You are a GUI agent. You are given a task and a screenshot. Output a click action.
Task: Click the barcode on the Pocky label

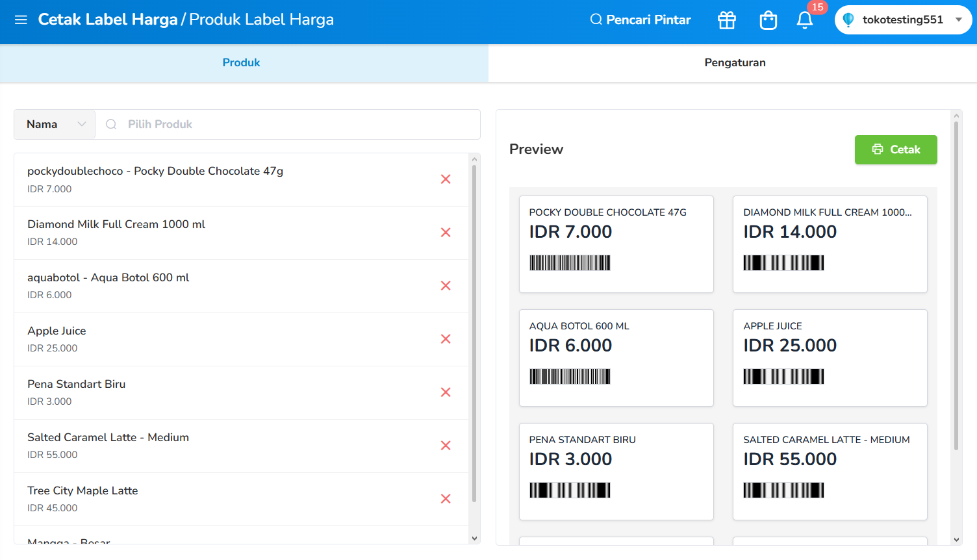(570, 262)
